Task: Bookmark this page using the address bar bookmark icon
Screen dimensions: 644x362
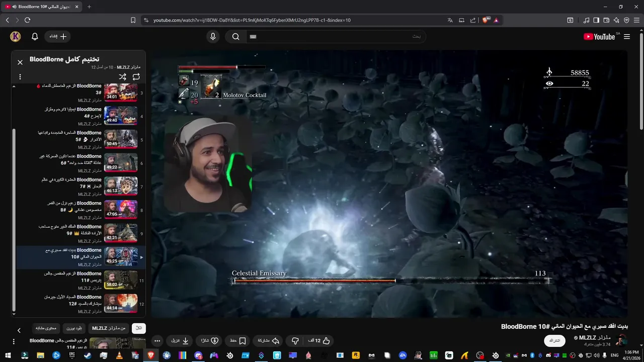Action: click(x=133, y=20)
